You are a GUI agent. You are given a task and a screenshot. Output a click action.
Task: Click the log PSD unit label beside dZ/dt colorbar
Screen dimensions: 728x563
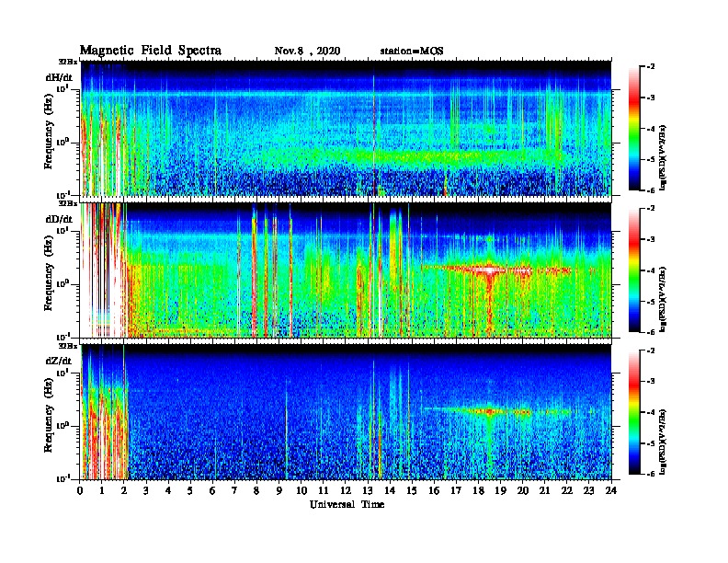coord(663,441)
